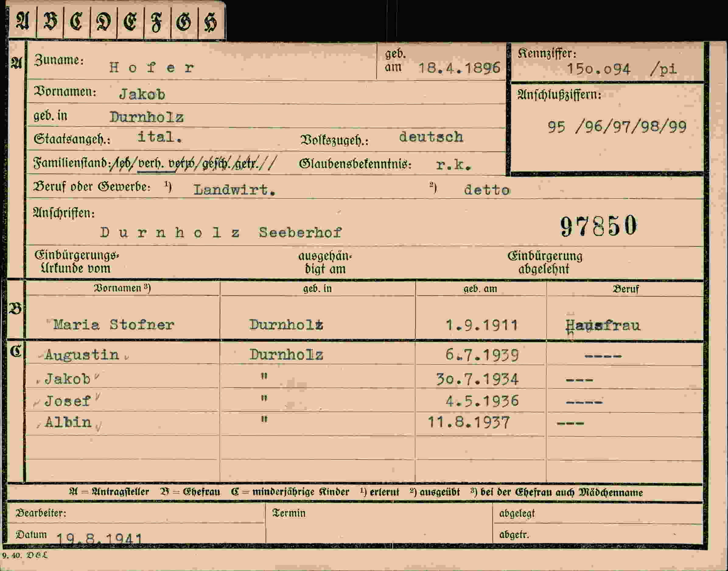
Task: Click the date '6.7.1939'
Action: 482,355
